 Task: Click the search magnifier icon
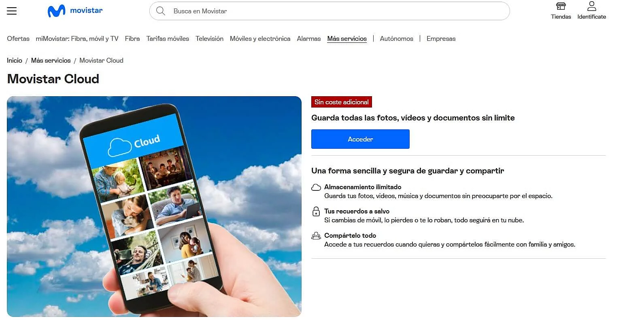click(161, 11)
